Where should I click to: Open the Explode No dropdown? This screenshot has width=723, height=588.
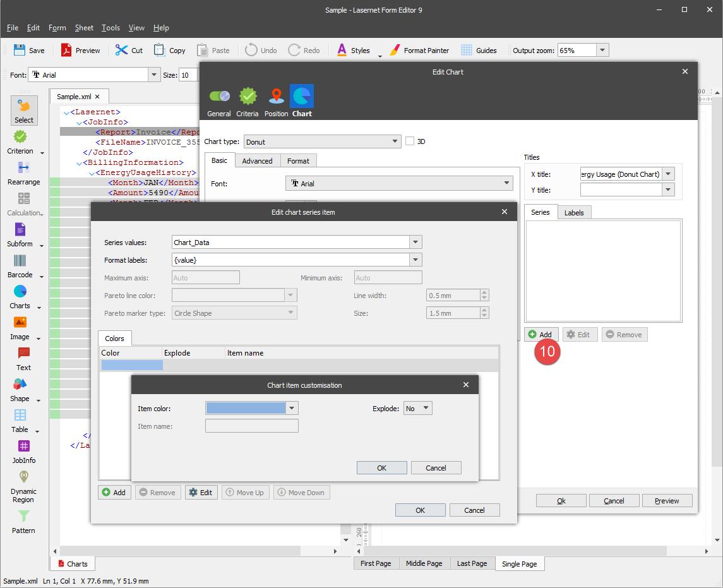point(418,408)
